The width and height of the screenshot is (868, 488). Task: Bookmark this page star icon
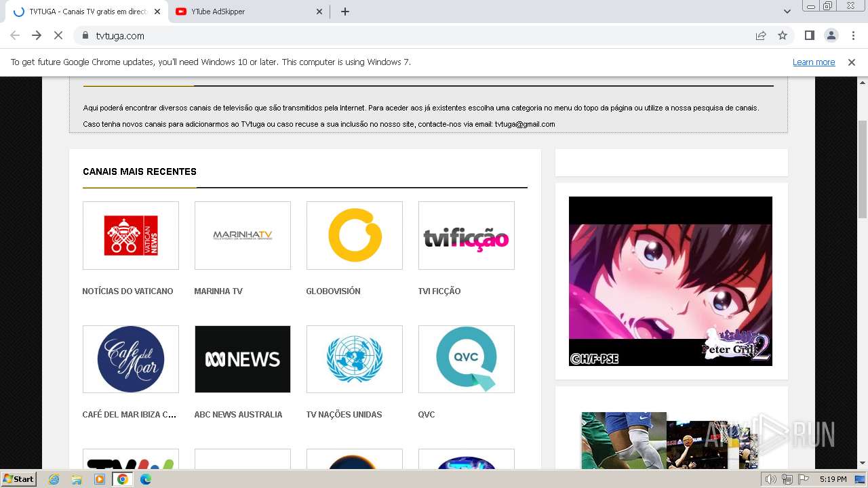tap(783, 35)
